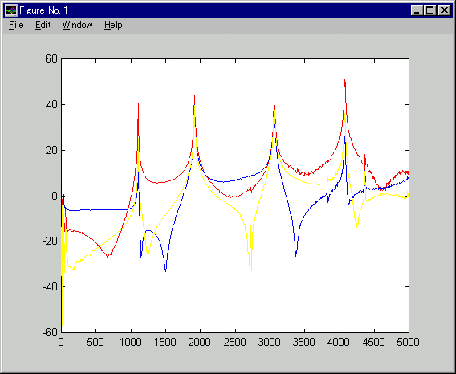Click the x-axis label 2000

199,342
